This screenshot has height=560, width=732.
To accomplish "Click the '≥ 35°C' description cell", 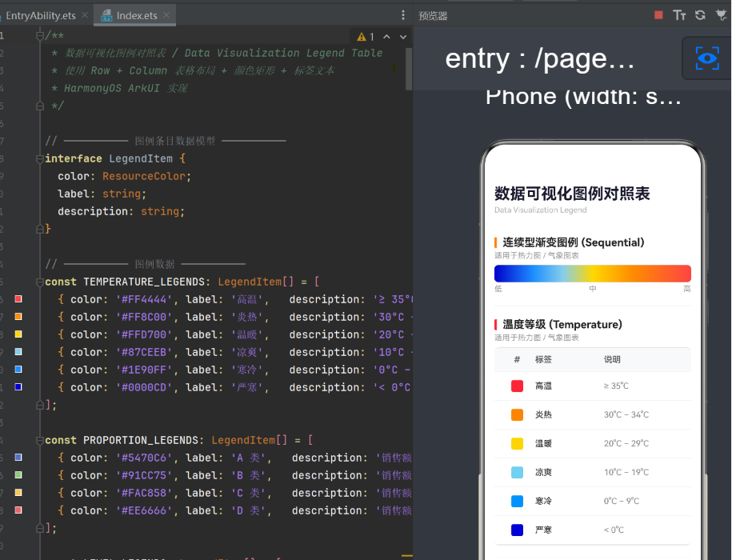I will click(x=616, y=386).
